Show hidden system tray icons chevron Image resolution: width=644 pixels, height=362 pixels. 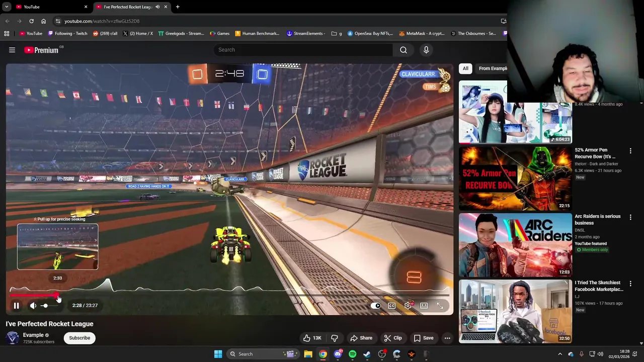[x=560, y=354]
